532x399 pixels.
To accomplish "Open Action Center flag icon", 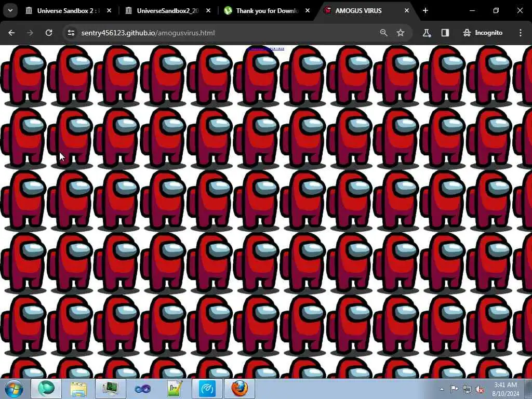I will 454,389.
